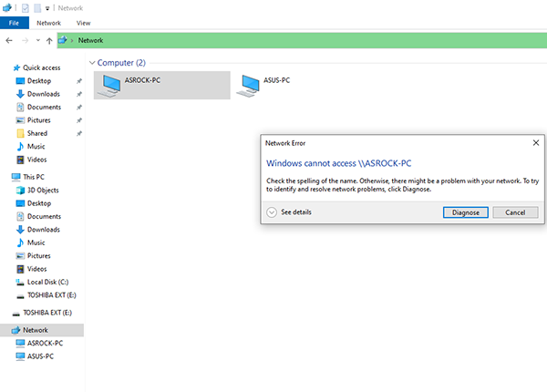Image resolution: width=547 pixels, height=392 pixels.
Task: Open the ASROCK-PC computer icon in main pane
Action: pos(109,86)
